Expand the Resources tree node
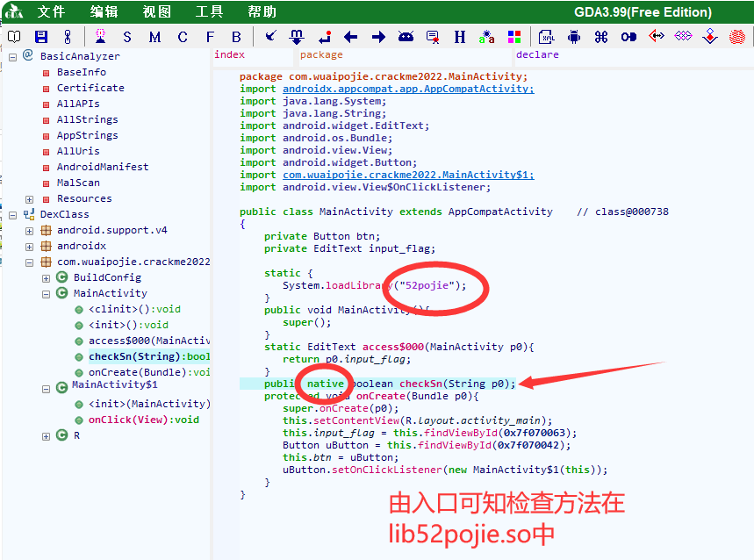The height and width of the screenshot is (560, 754). pyautogui.click(x=29, y=199)
